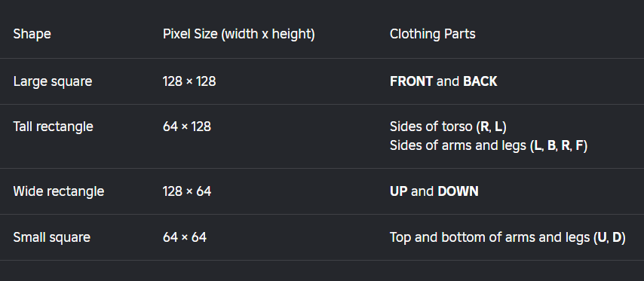Viewport: 644px width, 281px height.
Task: Select the 128 × 64 size cell
Action: point(187,191)
